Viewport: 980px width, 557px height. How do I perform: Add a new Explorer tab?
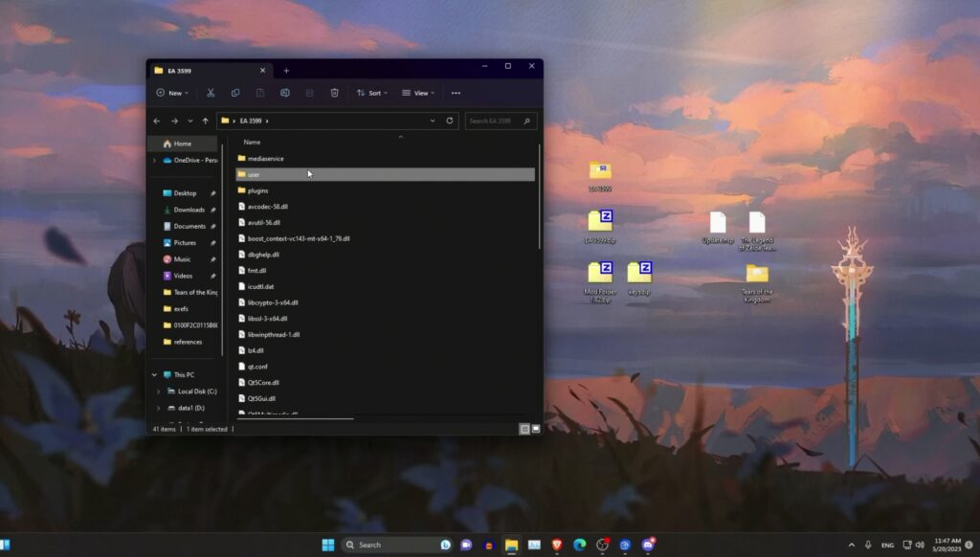[286, 71]
